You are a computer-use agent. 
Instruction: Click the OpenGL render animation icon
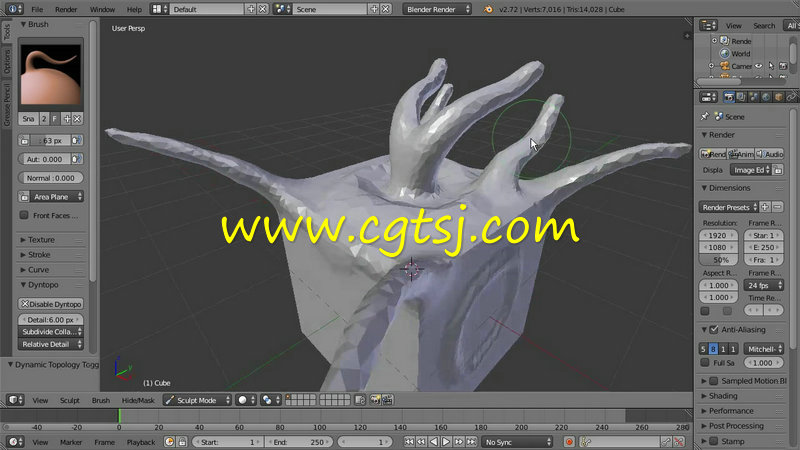click(387, 400)
